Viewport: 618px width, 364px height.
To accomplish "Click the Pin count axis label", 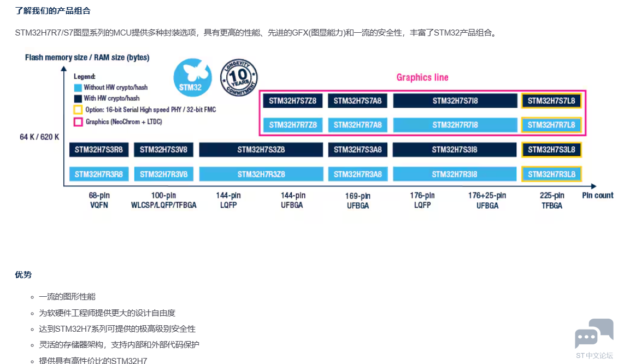I will click(x=597, y=196).
